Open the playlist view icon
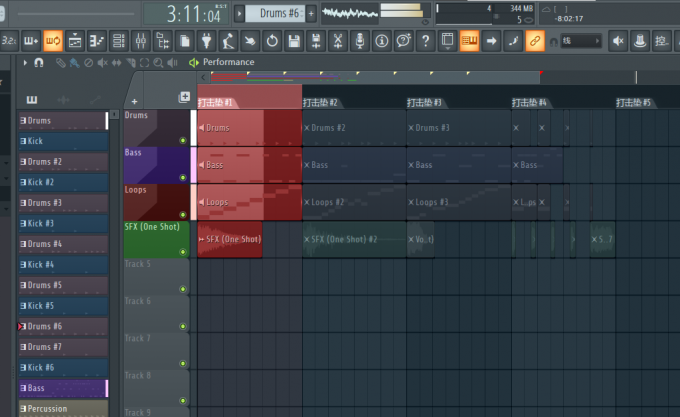This screenshot has width=680, height=417. tap(75, 41)
